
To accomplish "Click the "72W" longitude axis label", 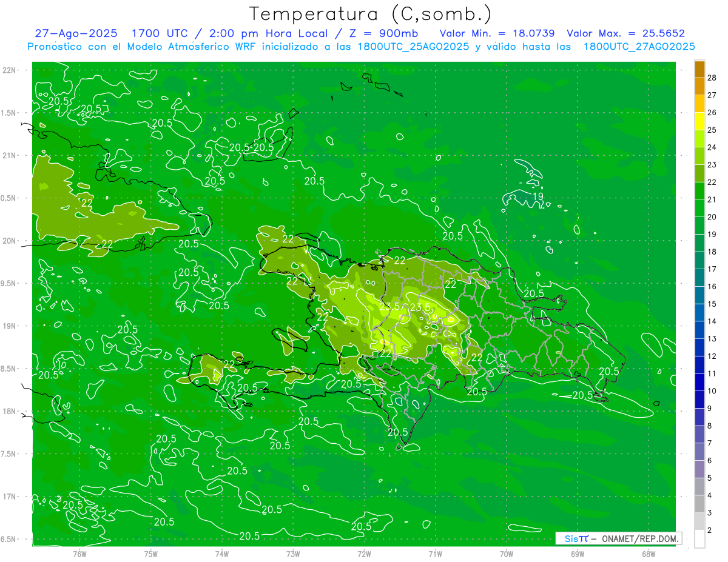I will click(x=364, y=554).
